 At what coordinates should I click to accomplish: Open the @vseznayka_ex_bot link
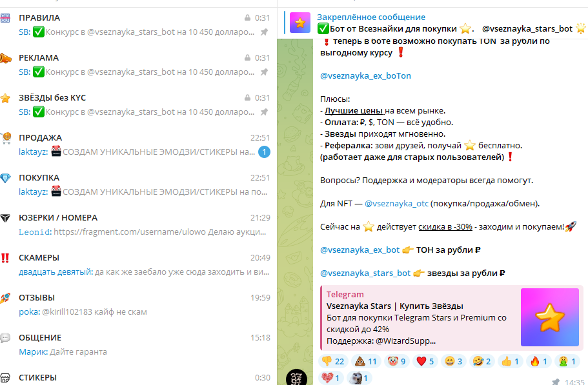360,250
